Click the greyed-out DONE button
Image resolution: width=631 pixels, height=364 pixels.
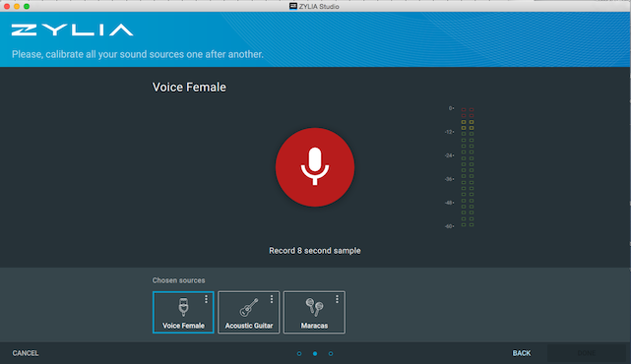pyautogui.click(x=587, y=353)
